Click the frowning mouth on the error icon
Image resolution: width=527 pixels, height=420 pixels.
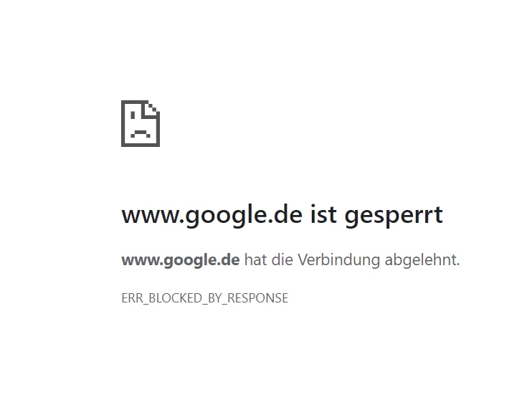click(141, 134)
